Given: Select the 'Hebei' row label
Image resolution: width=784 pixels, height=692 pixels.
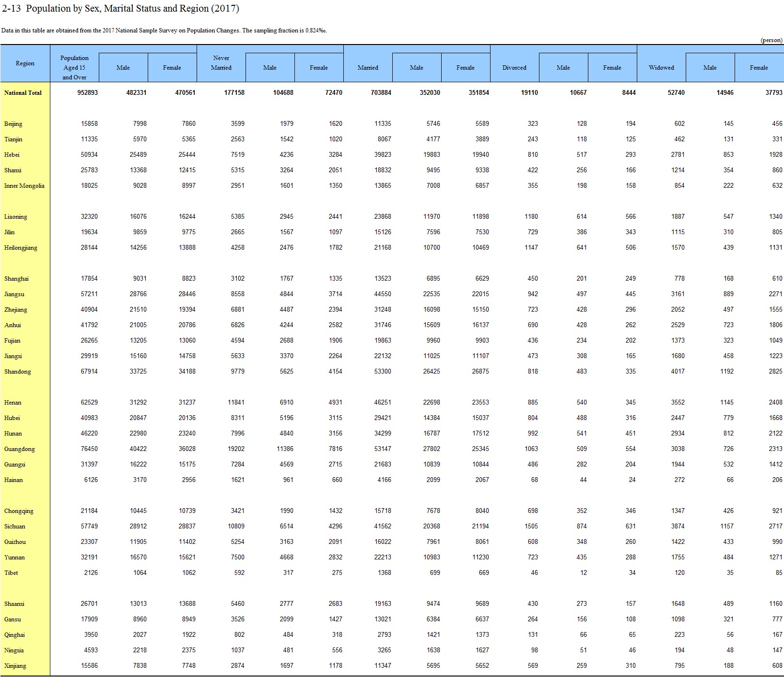Looking at the screenshot, I should (12, 155).
